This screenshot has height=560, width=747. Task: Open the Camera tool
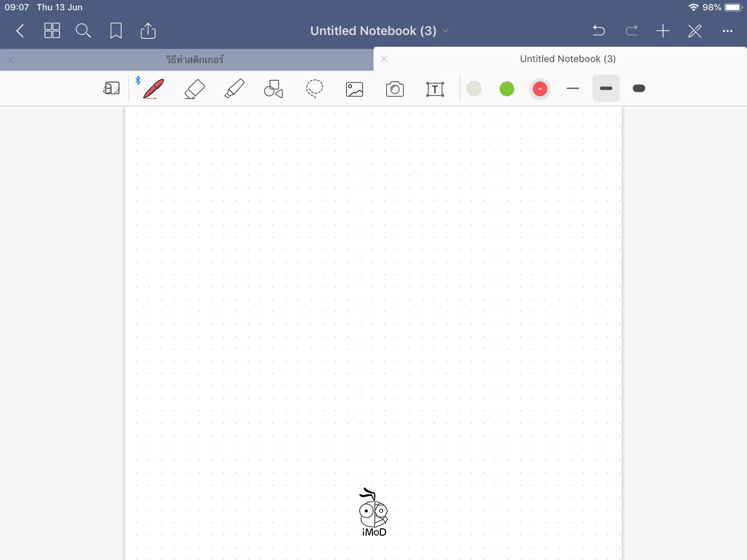coord(394,89)
